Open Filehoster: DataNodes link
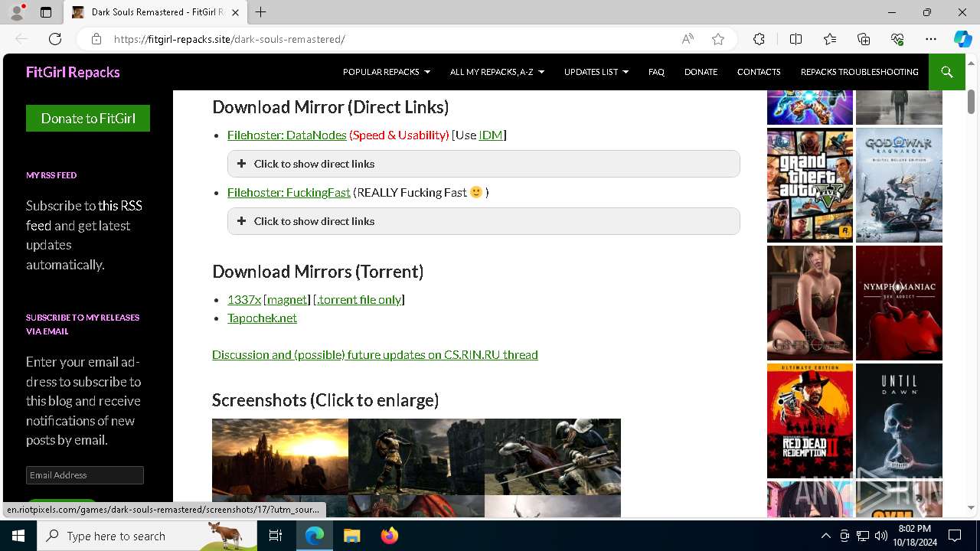Screen dimensions: 980x551 click(286, 135)
